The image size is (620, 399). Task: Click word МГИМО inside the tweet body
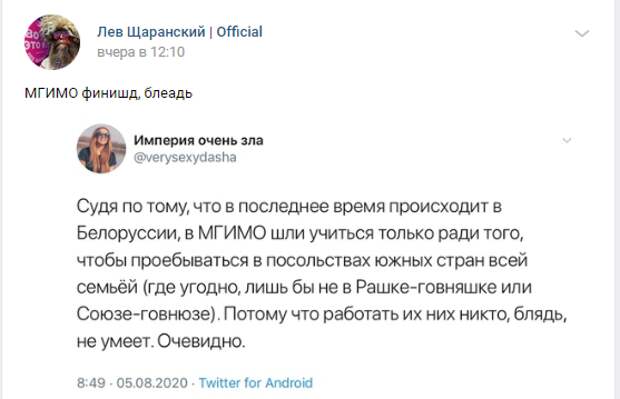[x=232, y=233]
